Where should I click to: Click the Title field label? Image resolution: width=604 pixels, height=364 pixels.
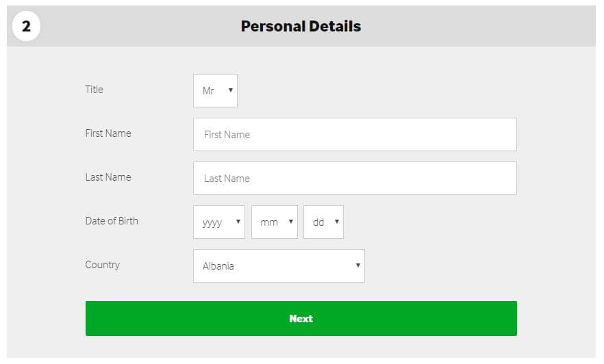95,89
